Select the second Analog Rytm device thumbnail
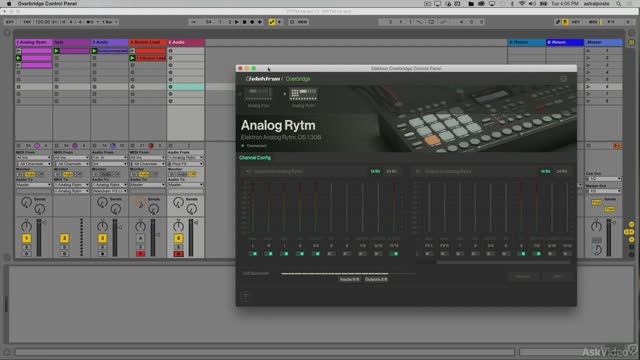 303,95
